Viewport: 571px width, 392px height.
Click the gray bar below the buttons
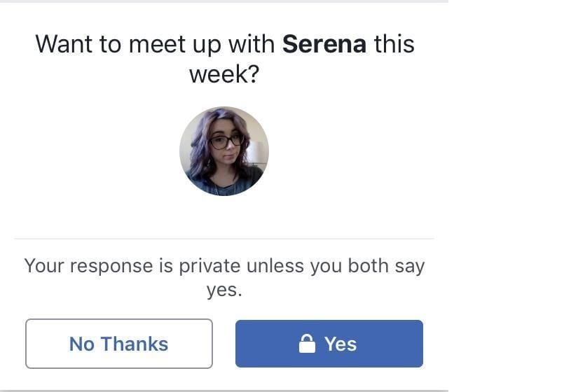[x=224, y=390]
